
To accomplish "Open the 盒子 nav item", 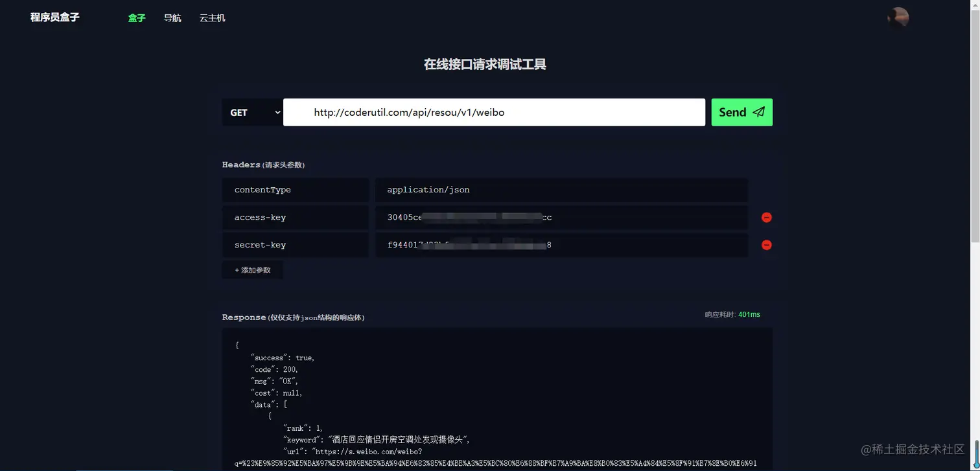I will click(x=137, y=18).
